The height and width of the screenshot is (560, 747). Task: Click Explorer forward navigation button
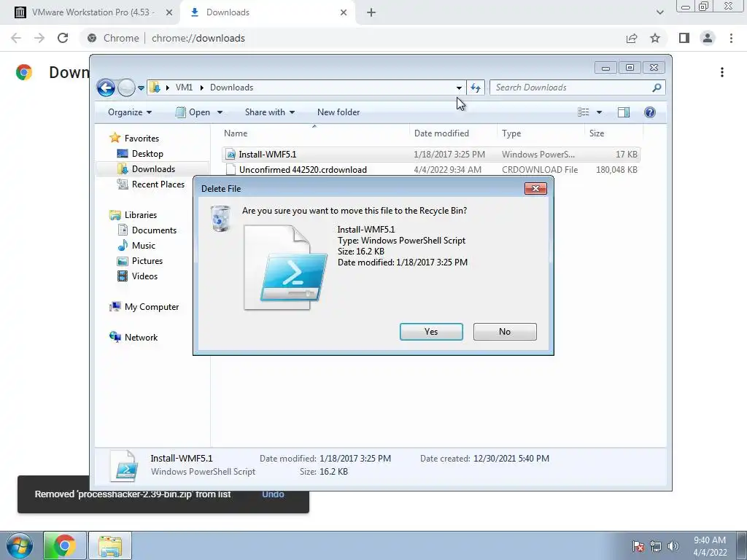[126, 87]
